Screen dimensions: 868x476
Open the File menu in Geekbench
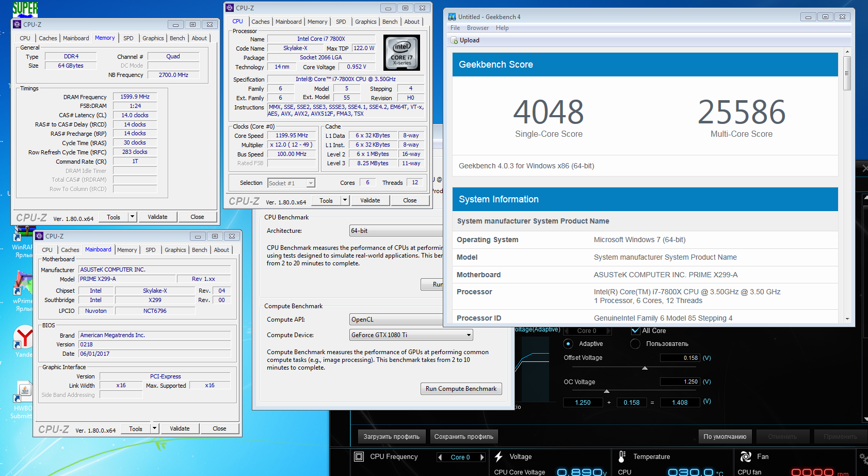coord(455,28)
